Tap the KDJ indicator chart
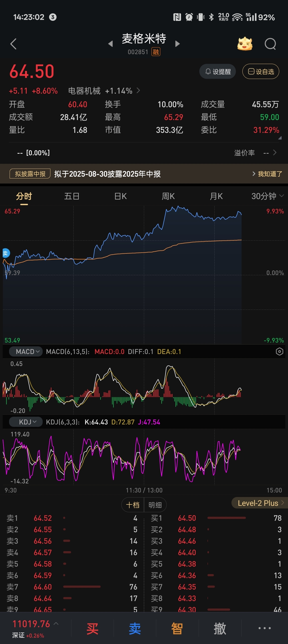The width and height of the screenshot is (288, 644). point(144,457)
